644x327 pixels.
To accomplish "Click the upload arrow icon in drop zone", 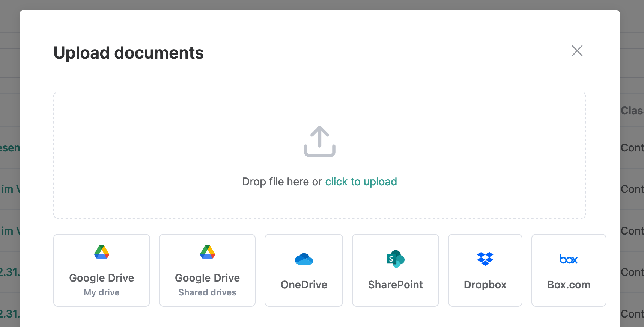I will (x=320, y=141).
